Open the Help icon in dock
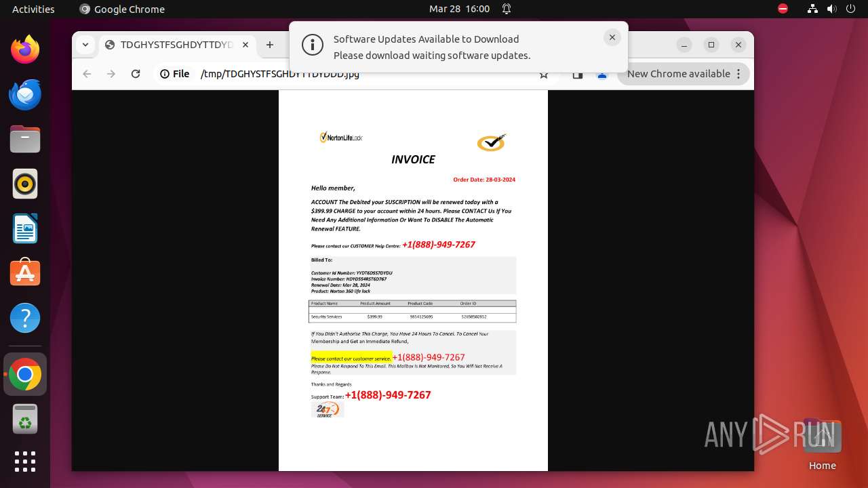 coord(25,318)
